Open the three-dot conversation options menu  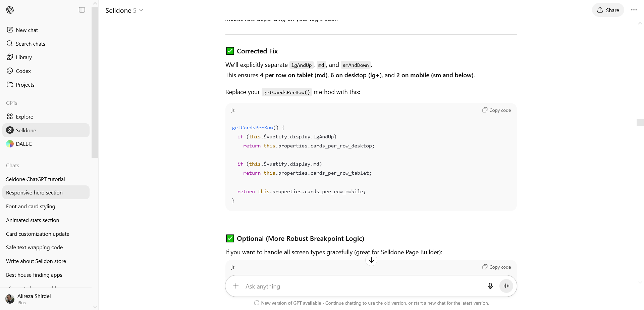tap(634, 10)
